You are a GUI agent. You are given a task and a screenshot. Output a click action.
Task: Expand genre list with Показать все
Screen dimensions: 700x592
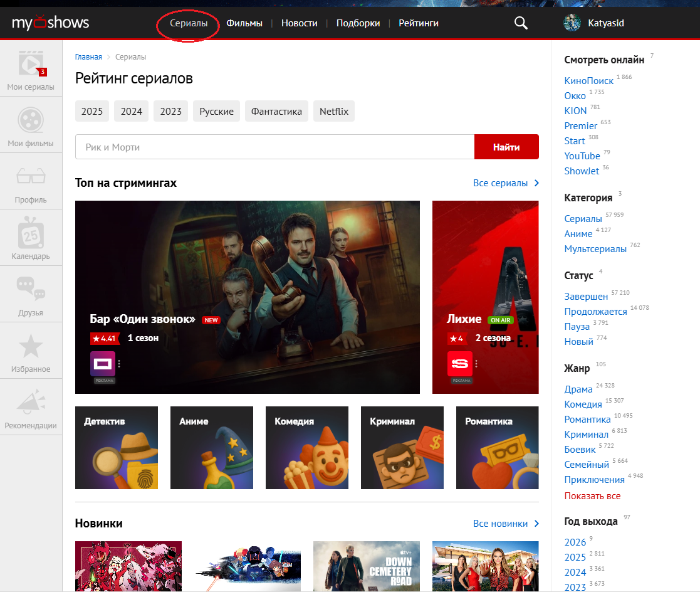[x=592, y=496]
